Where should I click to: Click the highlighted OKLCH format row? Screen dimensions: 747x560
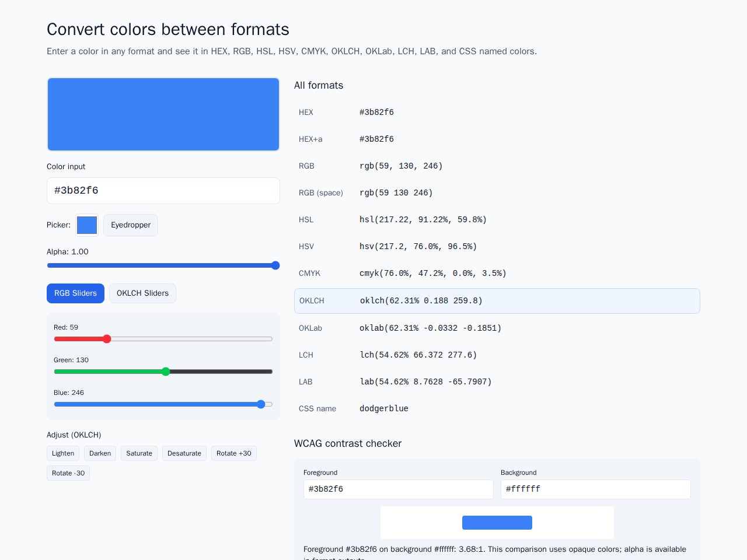pos(497,301)
